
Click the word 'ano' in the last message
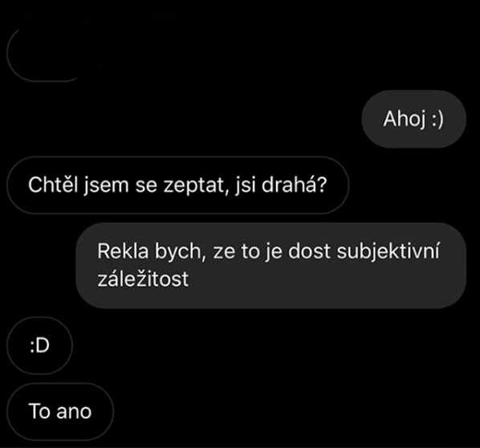[74, 412]
